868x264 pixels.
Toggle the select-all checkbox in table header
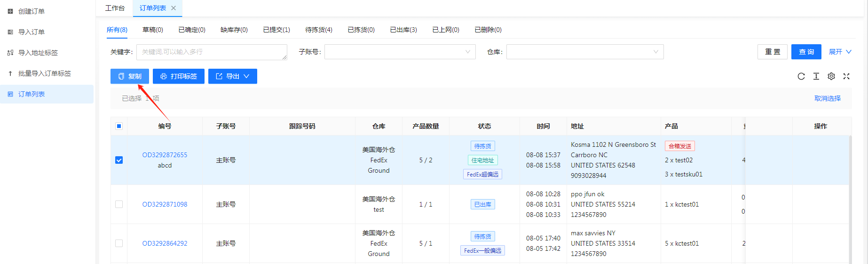[119, 126]
